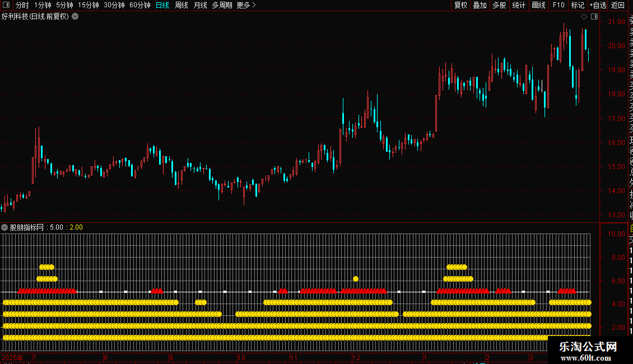Image resolution: width=633 pixels, height=364 pixels.
Task: Click the 10.00 indicator axis label
Action: [x=616, y=234]
